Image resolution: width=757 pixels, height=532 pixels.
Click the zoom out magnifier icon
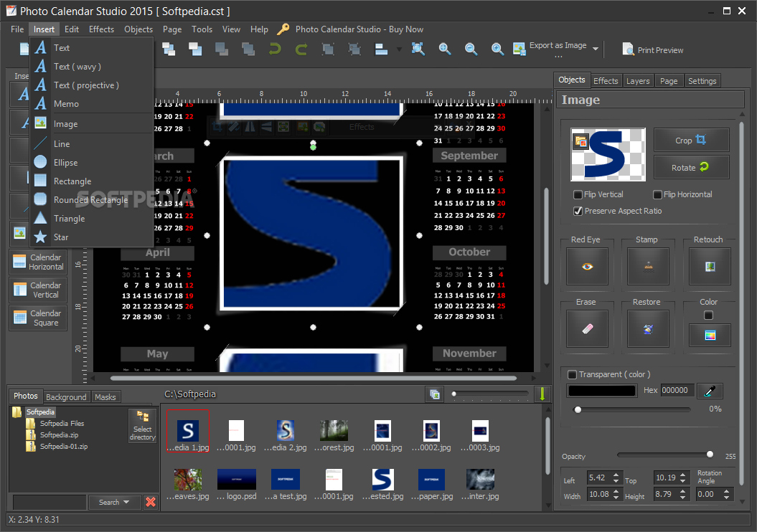click(x=471, y=49)
